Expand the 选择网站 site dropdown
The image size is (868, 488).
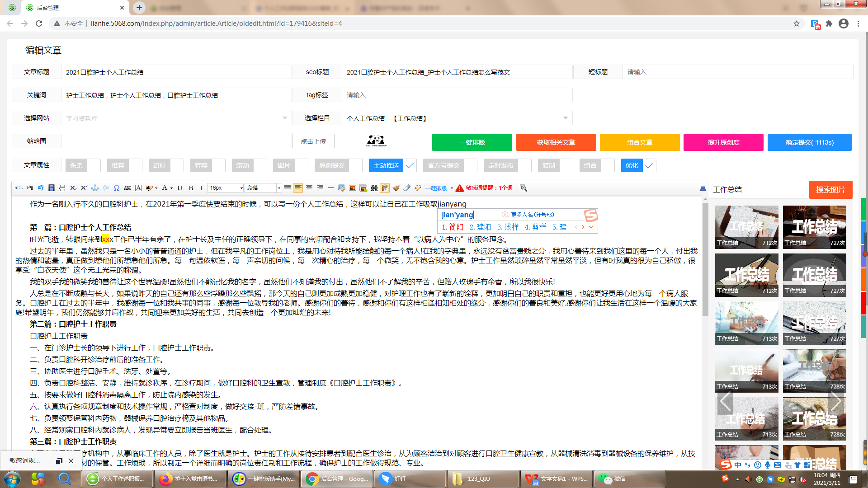tap(284, 117)
